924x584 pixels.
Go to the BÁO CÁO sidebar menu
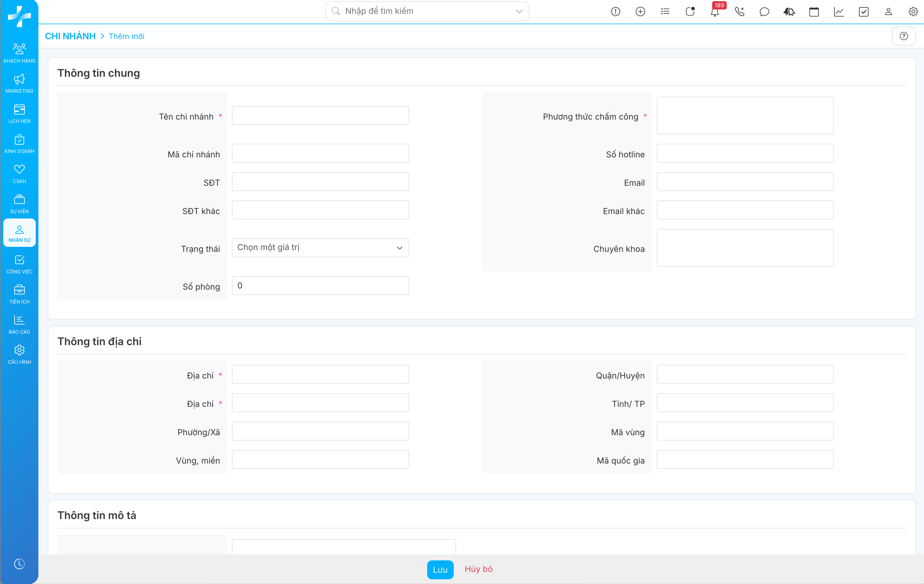[19, 324]
